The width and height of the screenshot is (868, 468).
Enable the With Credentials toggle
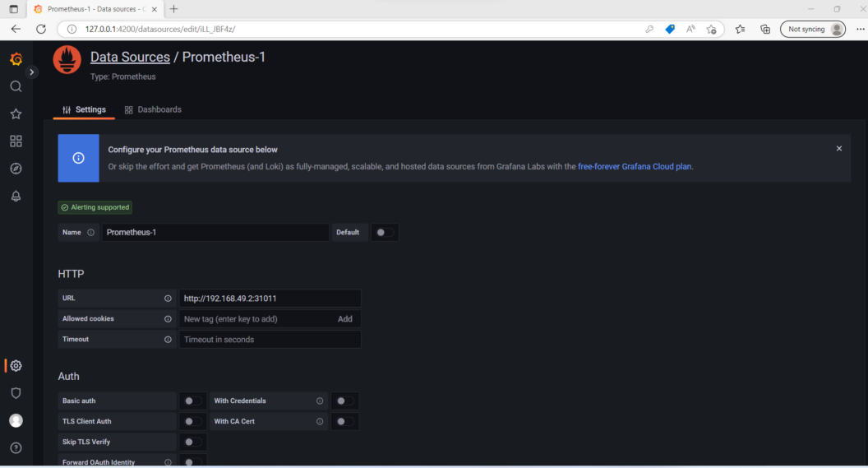click(344, 401)
